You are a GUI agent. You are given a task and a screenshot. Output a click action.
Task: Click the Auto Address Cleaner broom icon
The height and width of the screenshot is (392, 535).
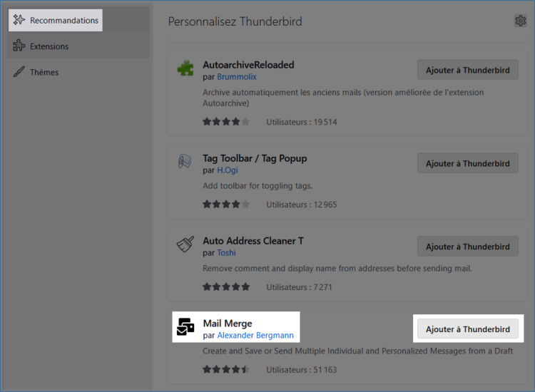tap(185, 244)
